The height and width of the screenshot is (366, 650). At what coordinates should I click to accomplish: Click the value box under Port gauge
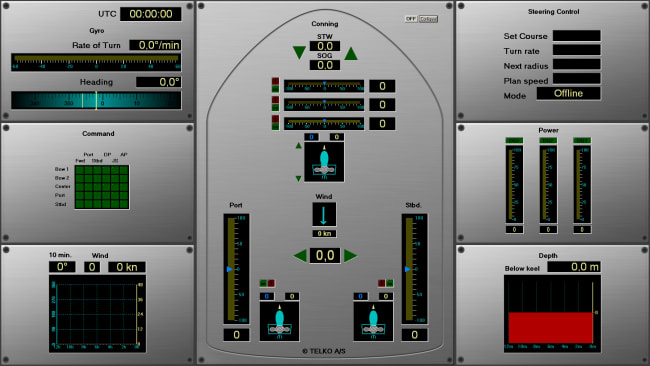click(x=236, y=335)
